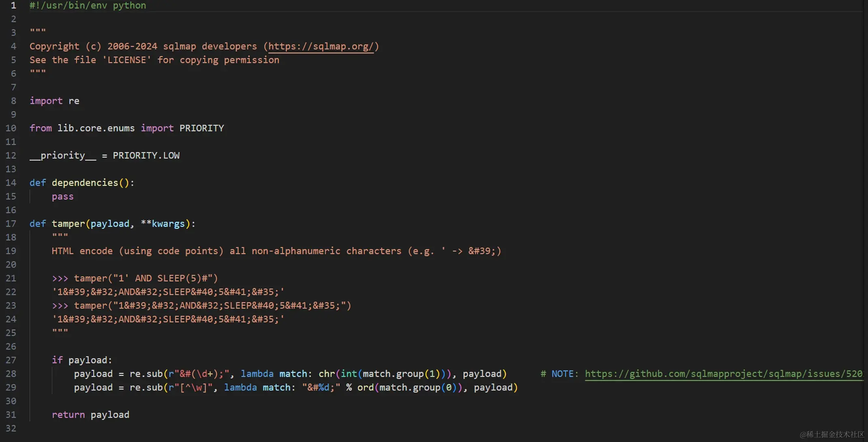Click 'lib.core.enums' module name
The image size is (868, 442).
(x=96, y=128)
